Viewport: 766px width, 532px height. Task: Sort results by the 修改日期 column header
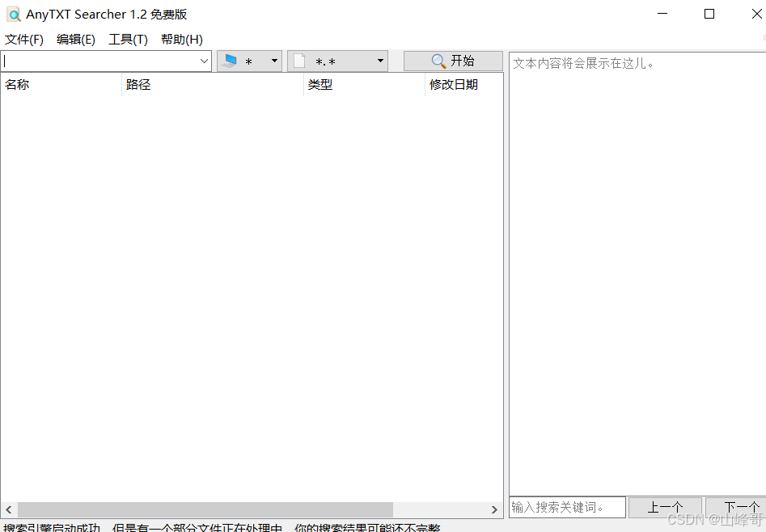coord(464,85)
